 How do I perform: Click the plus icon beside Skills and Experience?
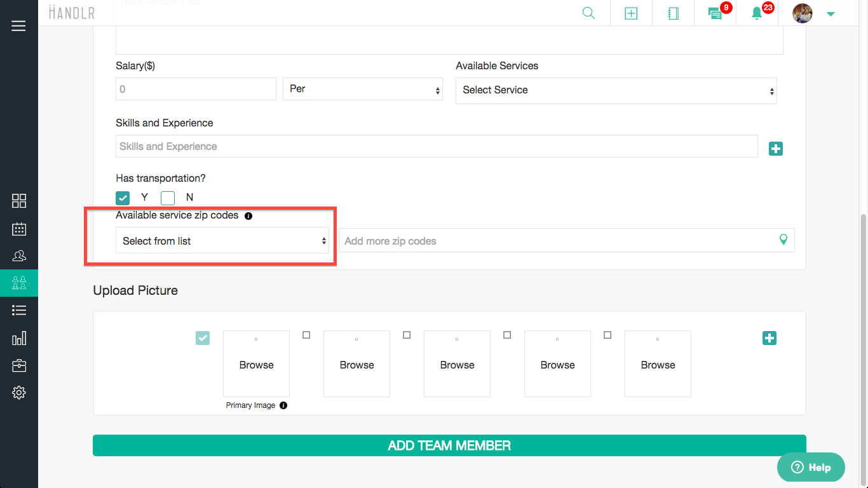(775, 149)
